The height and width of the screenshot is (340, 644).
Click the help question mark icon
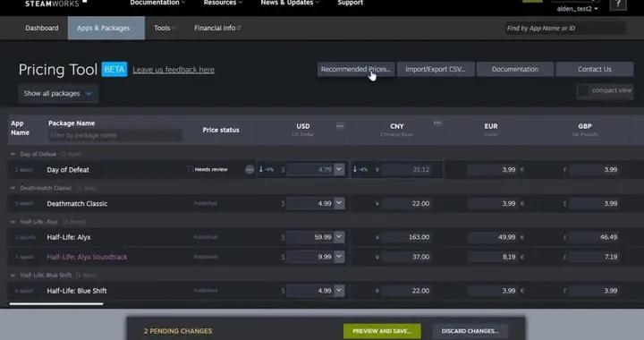(618, 4)
